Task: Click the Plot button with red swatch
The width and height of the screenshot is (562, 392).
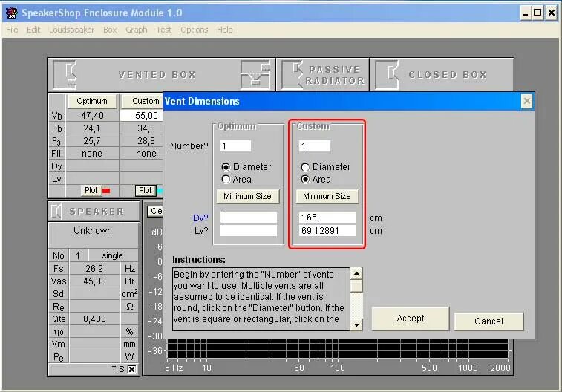Action: [x=91, y=190]
